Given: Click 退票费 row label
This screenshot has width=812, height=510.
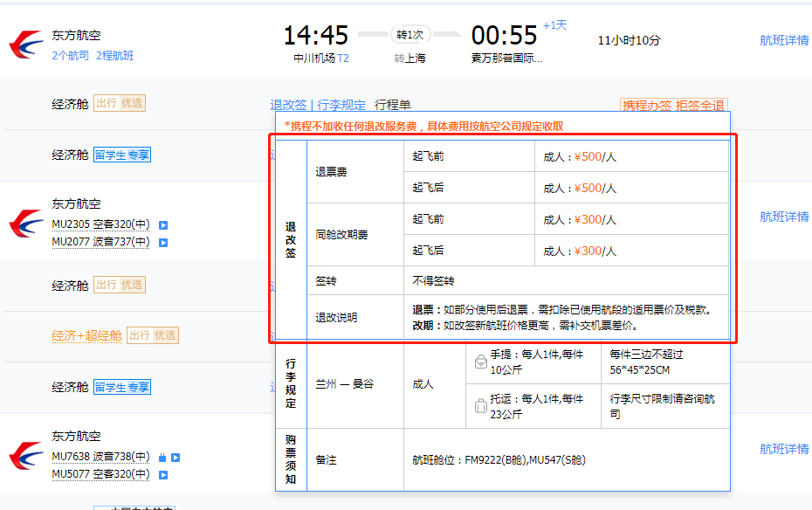Looking at the screenshot, I should (332, 172).
